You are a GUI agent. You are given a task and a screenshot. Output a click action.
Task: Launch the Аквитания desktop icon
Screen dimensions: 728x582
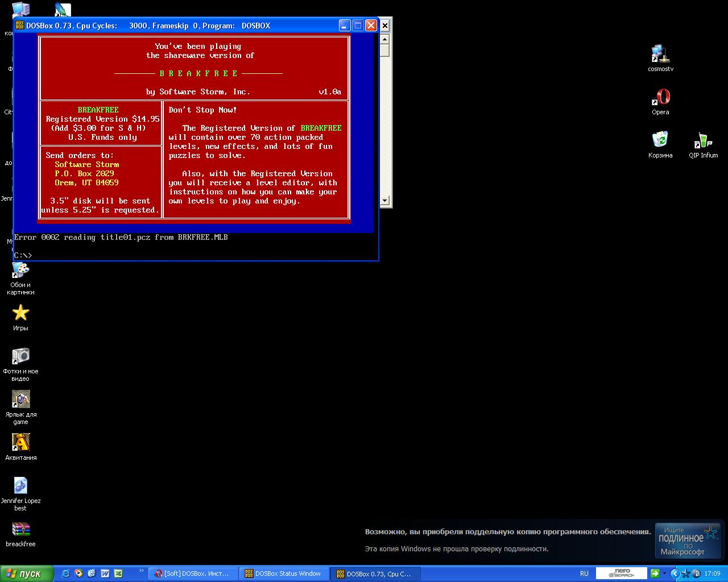20,447
